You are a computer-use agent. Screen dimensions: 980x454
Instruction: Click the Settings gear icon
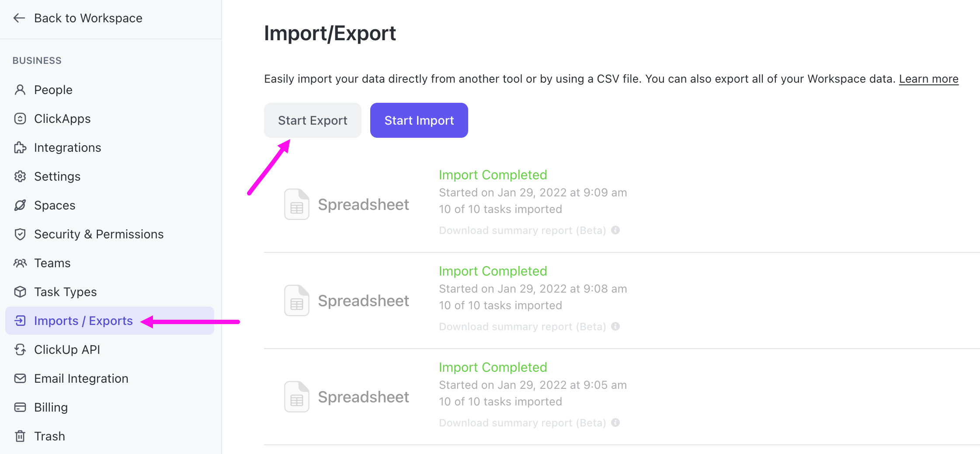20,176
